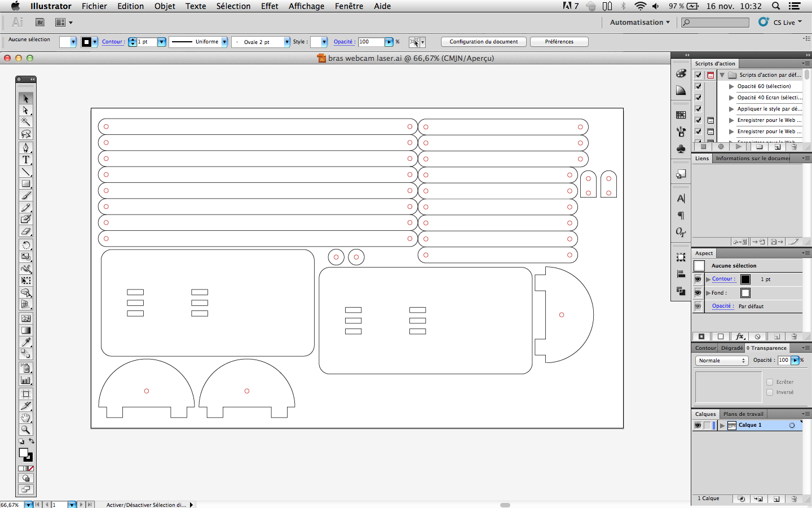Switch to the Dégradé tab
This screenshot has height=508, width=812.
[732, 348]
